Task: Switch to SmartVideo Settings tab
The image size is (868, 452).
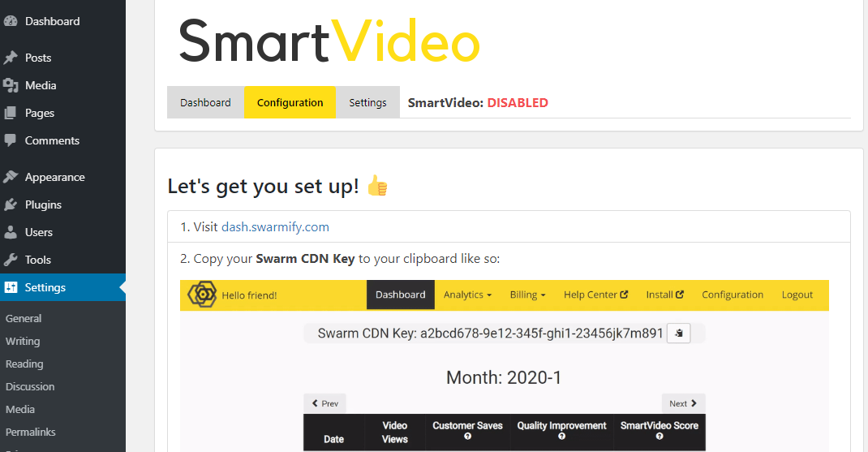Action: (367, 102)
